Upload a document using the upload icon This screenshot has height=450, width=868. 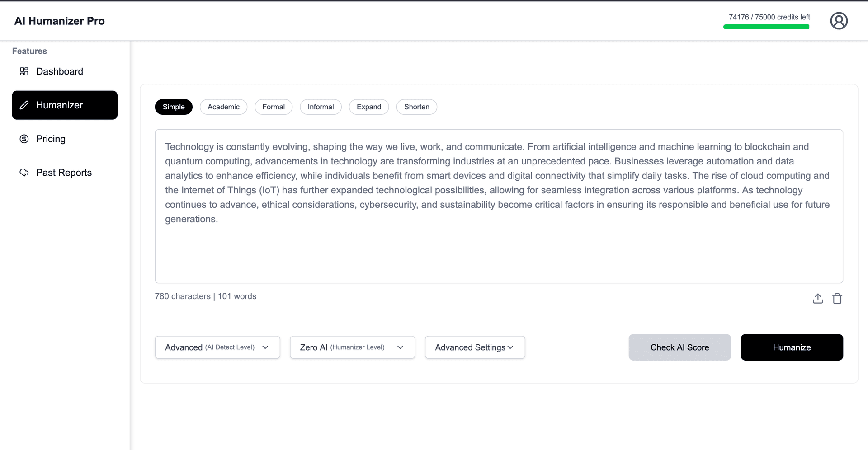point(817,298)
